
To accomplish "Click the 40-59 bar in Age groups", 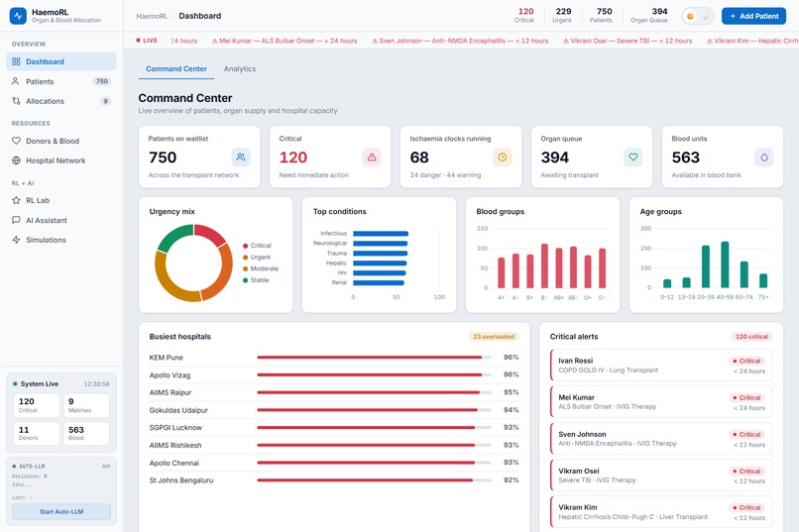I will 725,265.
